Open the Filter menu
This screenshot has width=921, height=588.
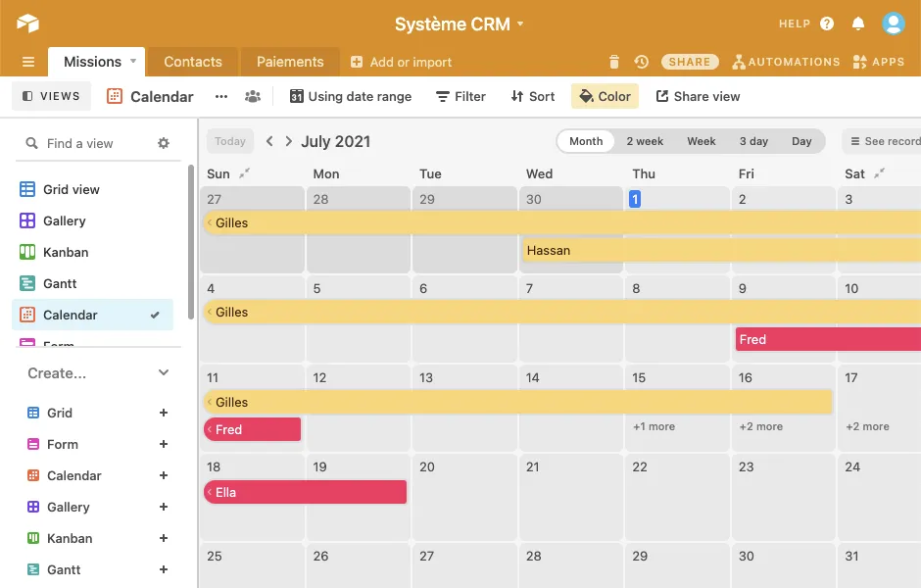click(x=461, y=96)
